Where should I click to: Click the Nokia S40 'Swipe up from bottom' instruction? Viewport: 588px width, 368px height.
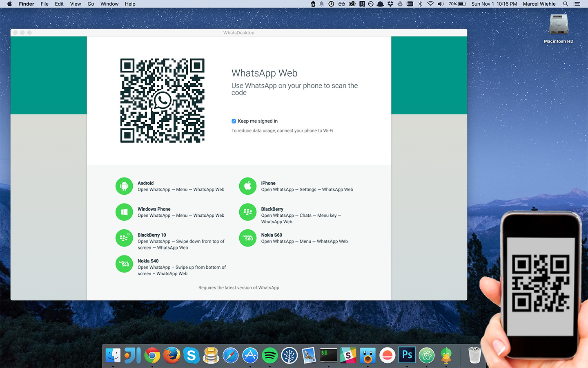coord(182,271)
